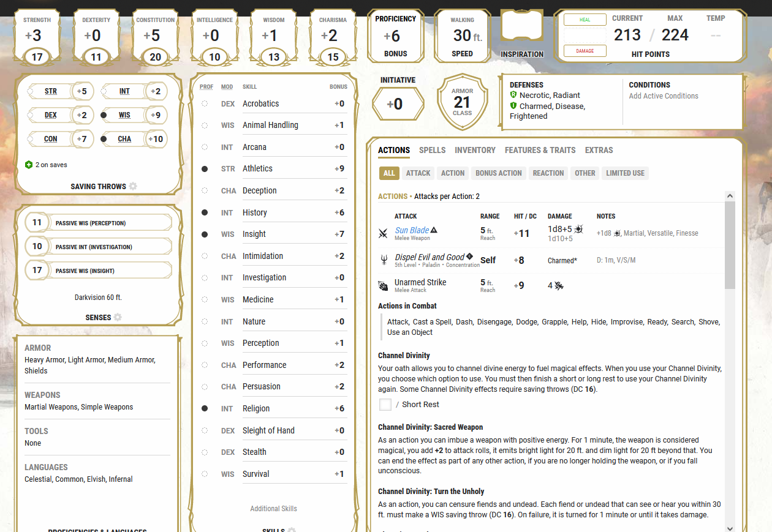Click the empty proficiency dot beside Acrobatics
The width and height of the screenshot is (772, 532).
(x=205, y=104)
